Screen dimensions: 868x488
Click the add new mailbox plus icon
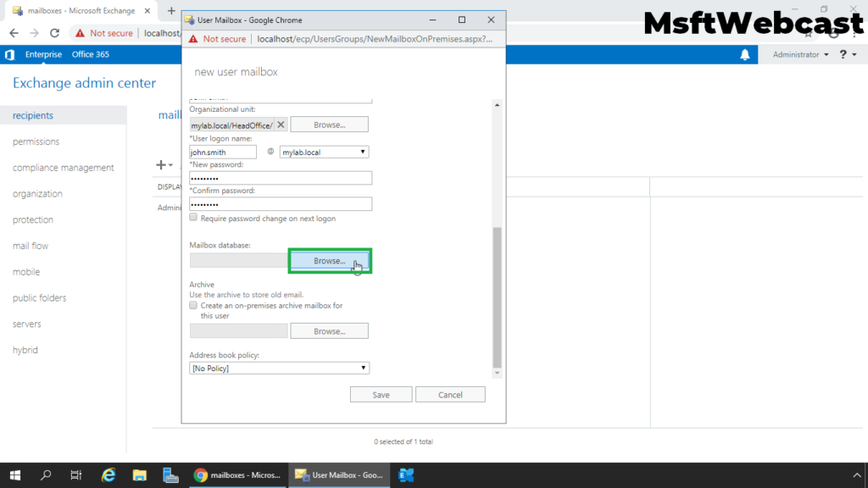click(x=161, y=164)
